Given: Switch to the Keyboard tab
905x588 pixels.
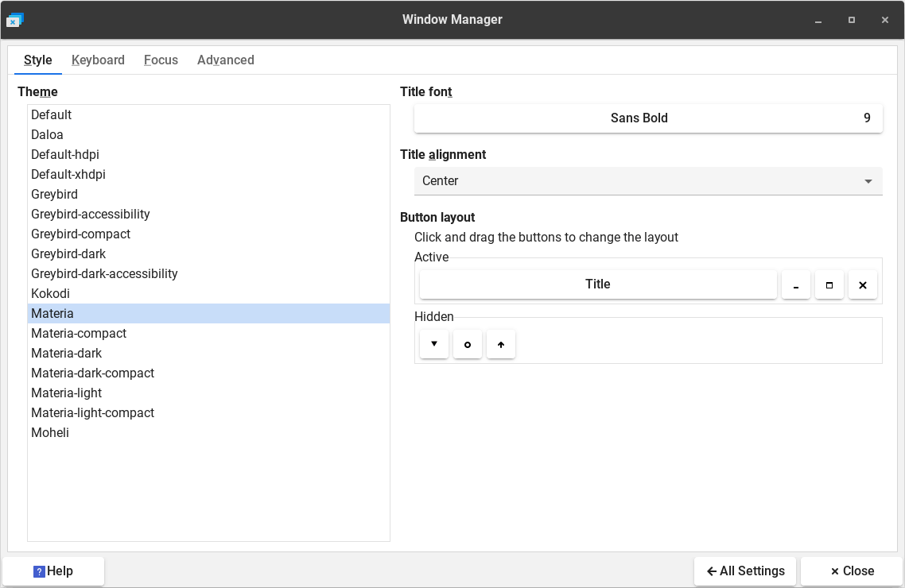Looking at the screenshot, I should click(98, 60).
